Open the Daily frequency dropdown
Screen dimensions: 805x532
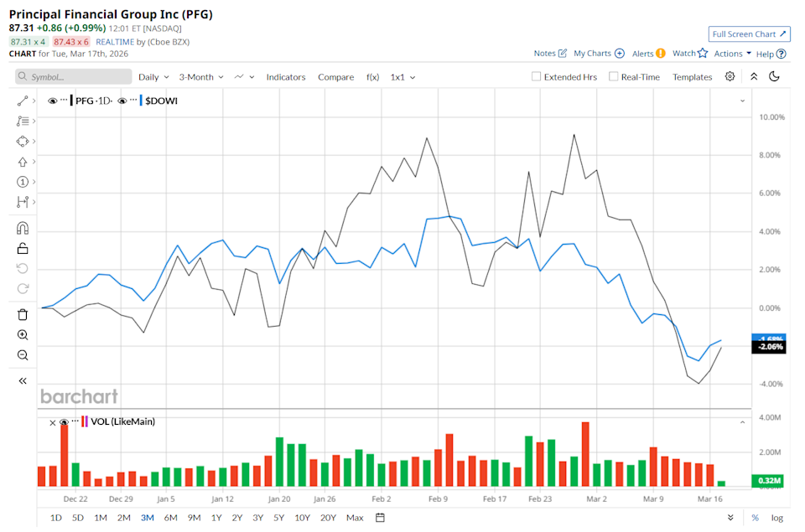153,77
